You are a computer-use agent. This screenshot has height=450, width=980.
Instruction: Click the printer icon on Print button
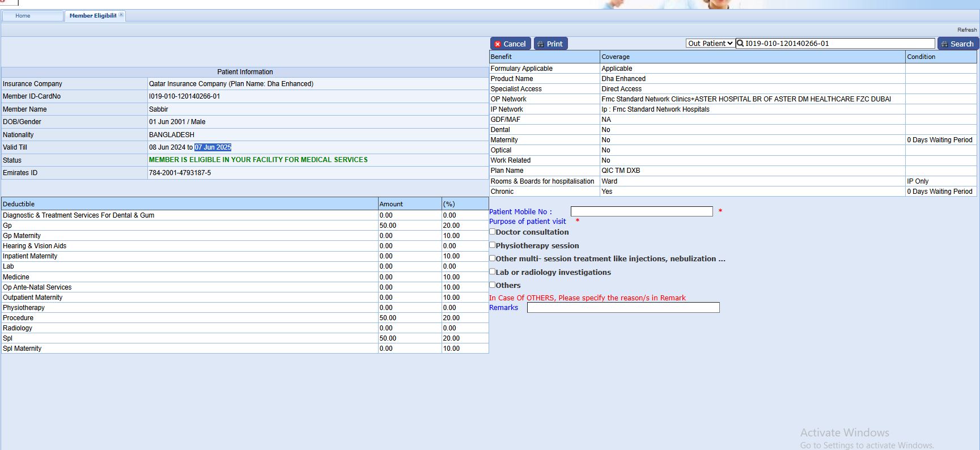[541, 44]
